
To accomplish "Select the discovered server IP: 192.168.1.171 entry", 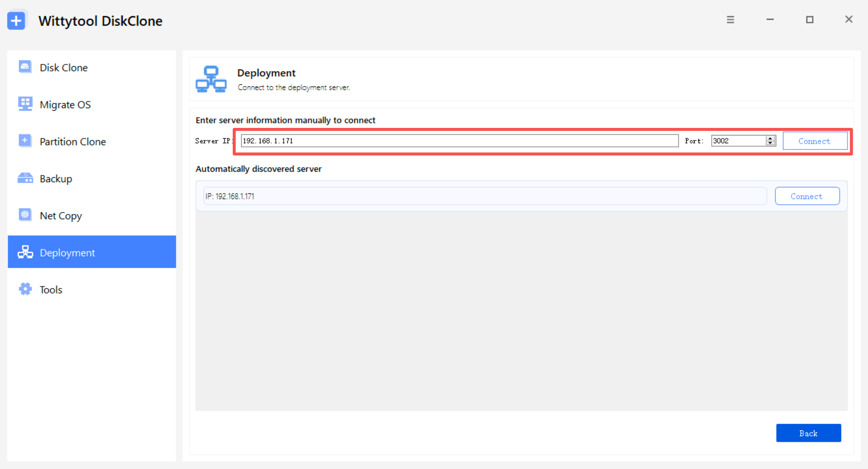I will 485,196.
